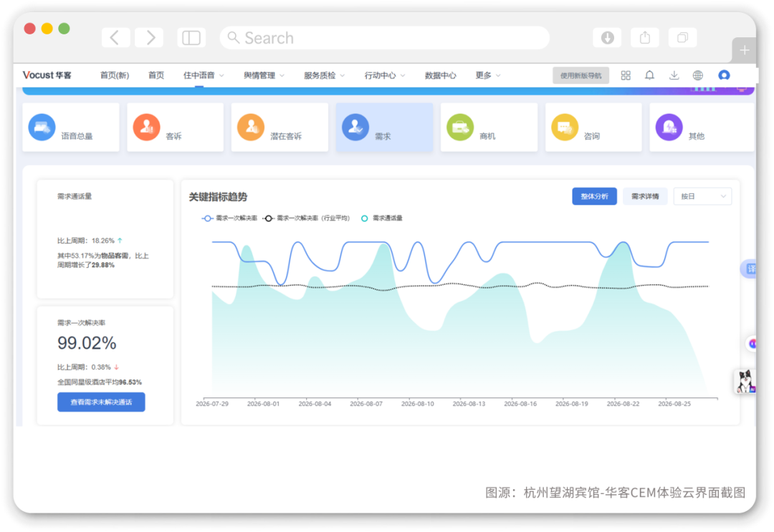Image resolution: width=774 pixels, height=532 pixels.
Task: Expand the 更多 menu dropdown
Action: (x=488, y=75)
